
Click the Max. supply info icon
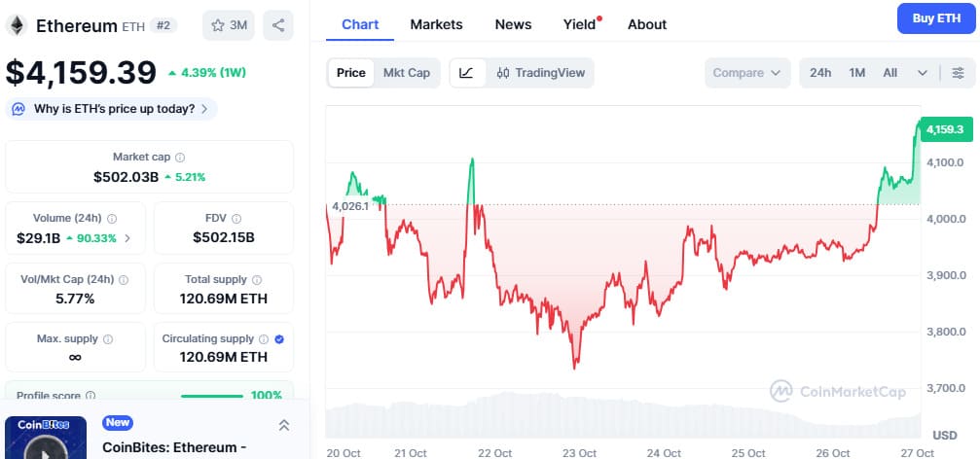(x=108, y=339)
